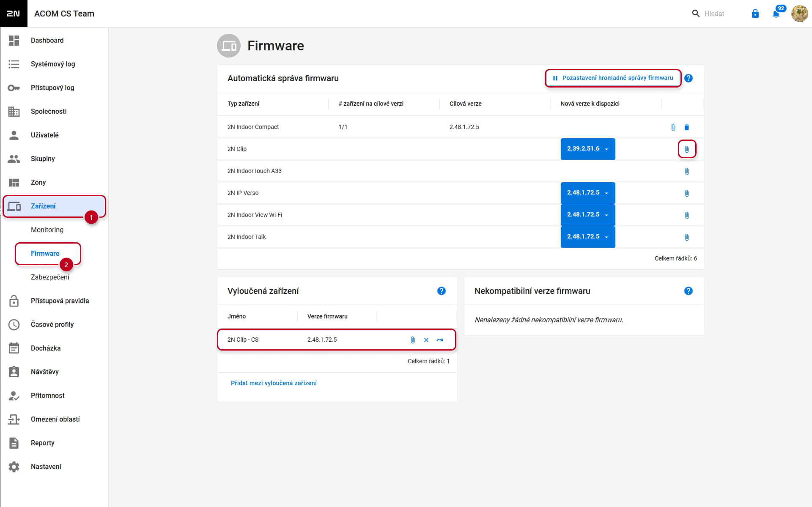Click the Docházka calendar icon
This screenshot has height=507, width=812.
(14, 348)
